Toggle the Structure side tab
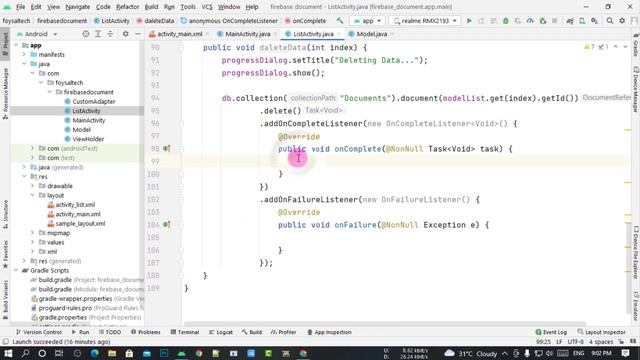This screenshot has width=640, height=360. (5, 214)
